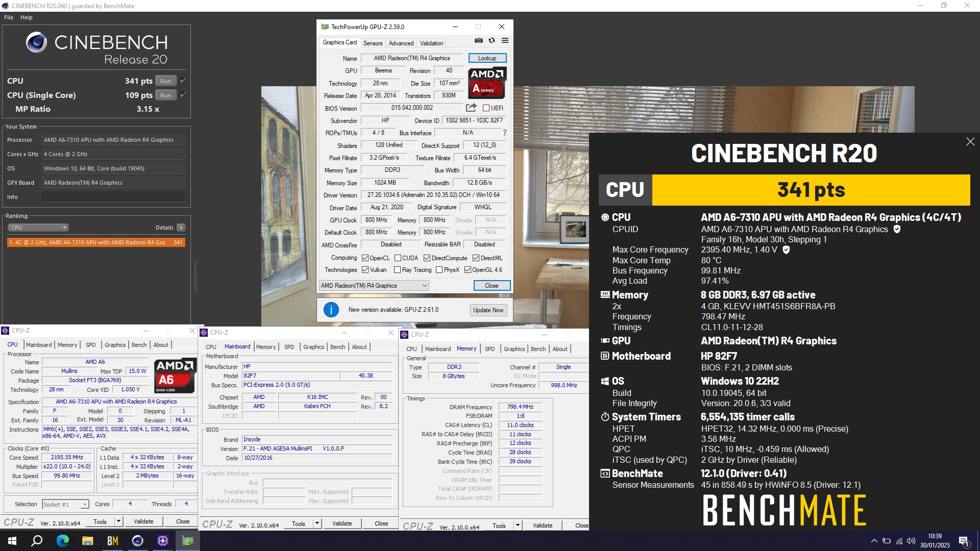Toggle the UEFI checkbox in GPU-Z

486,108
